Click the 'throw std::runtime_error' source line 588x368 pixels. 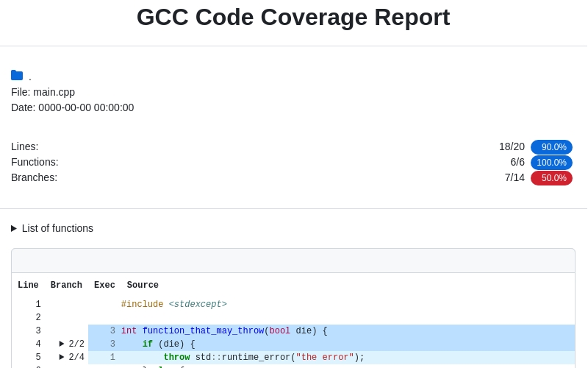click(x=264, y=357)
